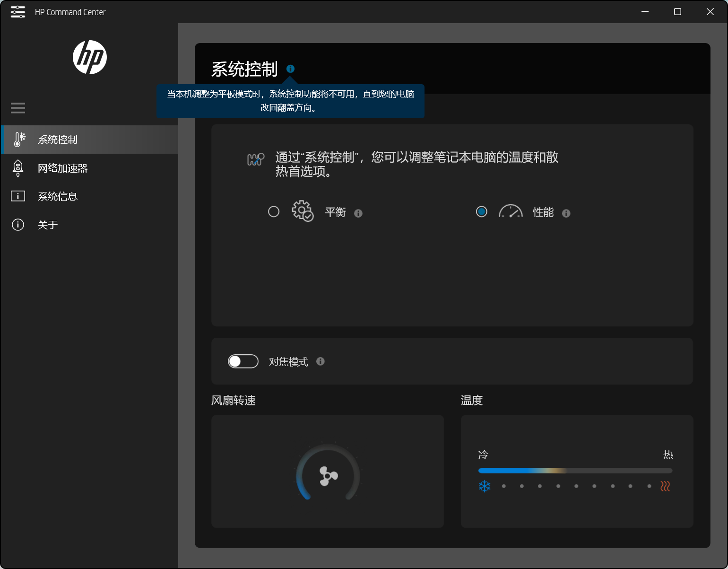728x569 pixels.
Task: Click the info icon beside 对焦模式
Action: coord(321,361)
